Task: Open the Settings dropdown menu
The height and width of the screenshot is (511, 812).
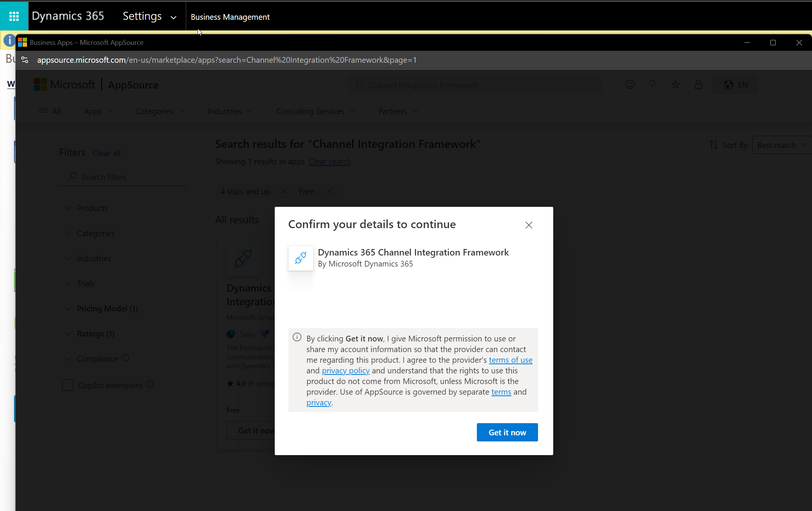Action: click(149, 16)
